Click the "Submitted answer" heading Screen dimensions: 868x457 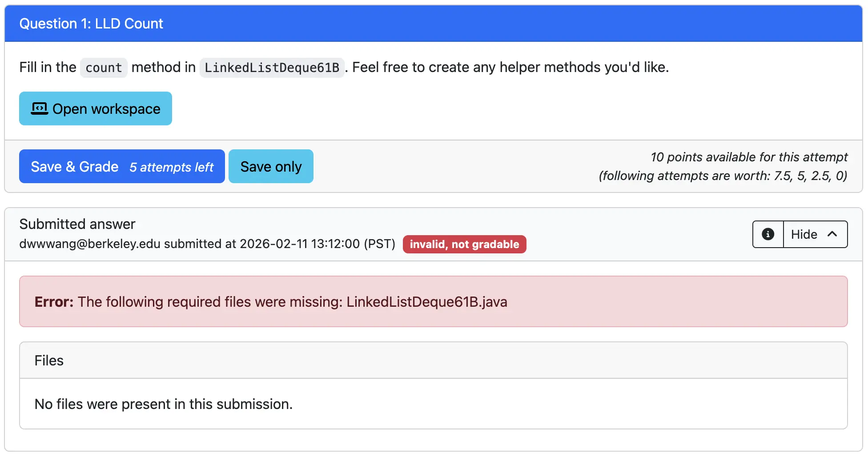(x=77, y=224)
